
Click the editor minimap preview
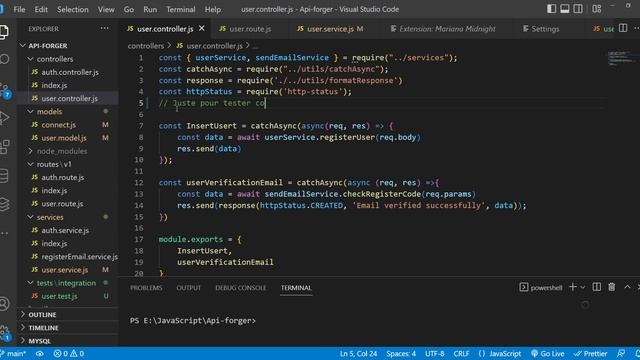tap(621, 58)
